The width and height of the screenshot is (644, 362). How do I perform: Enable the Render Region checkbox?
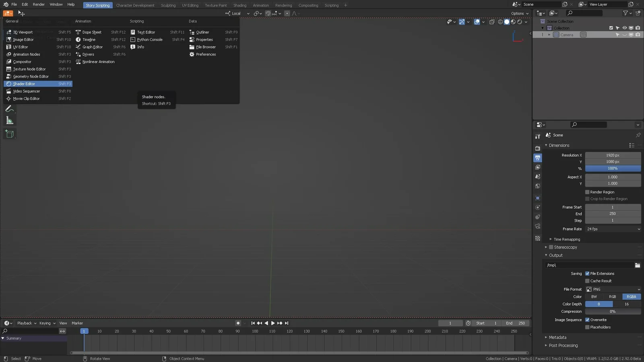587,192
